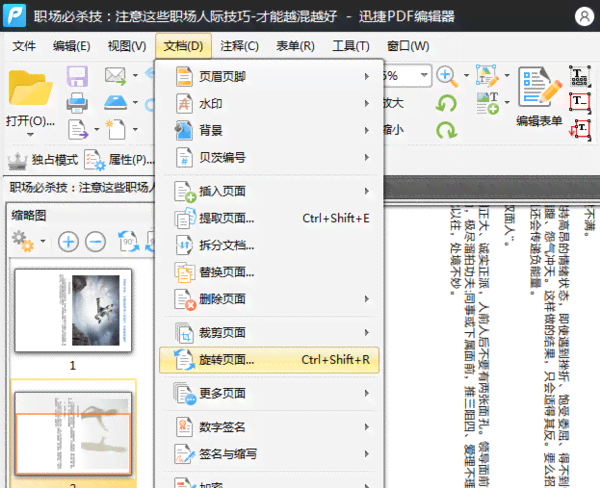This screenshot has height=488, width=600.
Task: Open 插入页面 insert pages submenu
Action: 269,191
